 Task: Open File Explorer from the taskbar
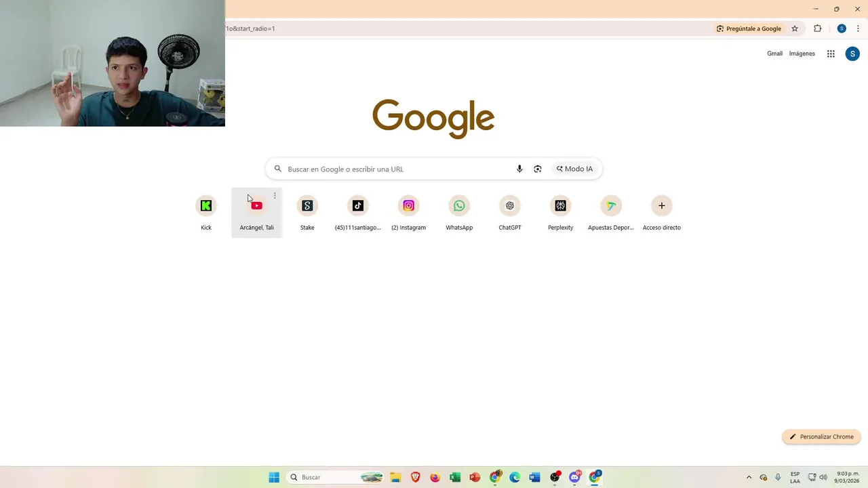[395, 477]
